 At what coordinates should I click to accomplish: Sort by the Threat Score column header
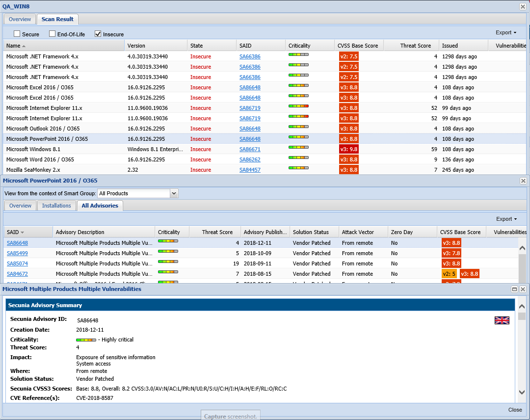point(415,46)
